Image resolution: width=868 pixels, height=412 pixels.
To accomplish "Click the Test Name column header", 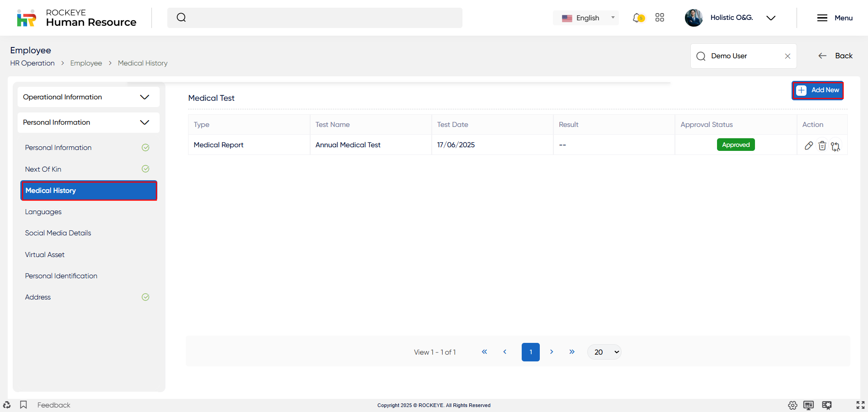I will click(x=371, y=125).
